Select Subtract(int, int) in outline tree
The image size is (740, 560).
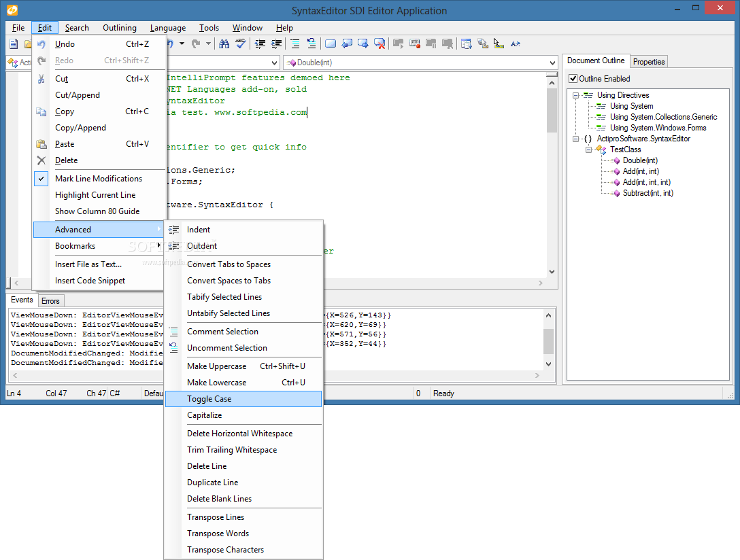coord(648,193)
